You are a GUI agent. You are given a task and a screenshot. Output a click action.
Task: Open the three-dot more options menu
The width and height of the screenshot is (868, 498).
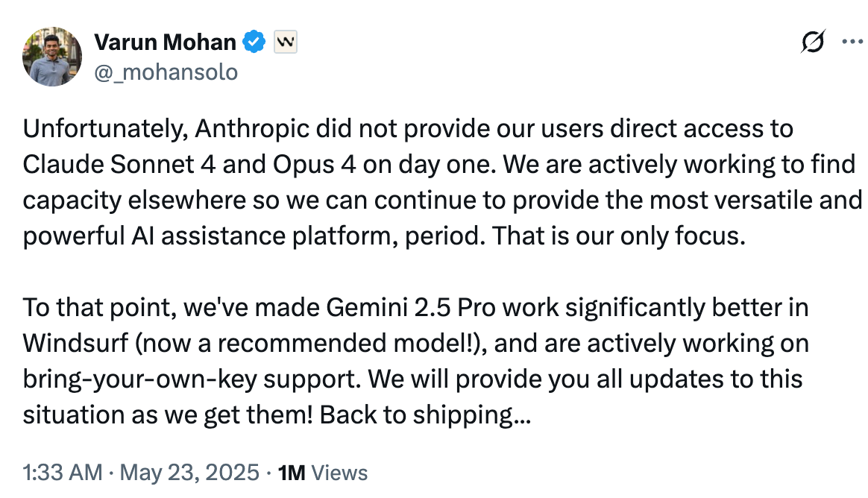(x=853, y=42)
